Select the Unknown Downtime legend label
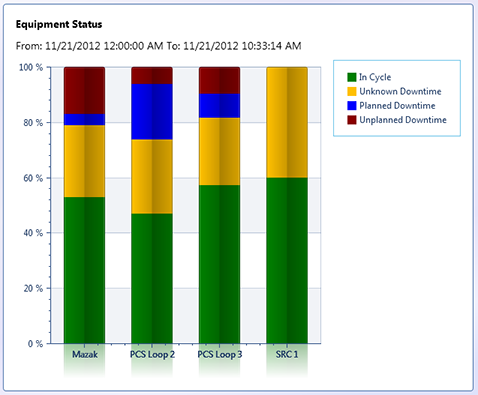The width and height of the screenshot is (478, 395). 400,91
